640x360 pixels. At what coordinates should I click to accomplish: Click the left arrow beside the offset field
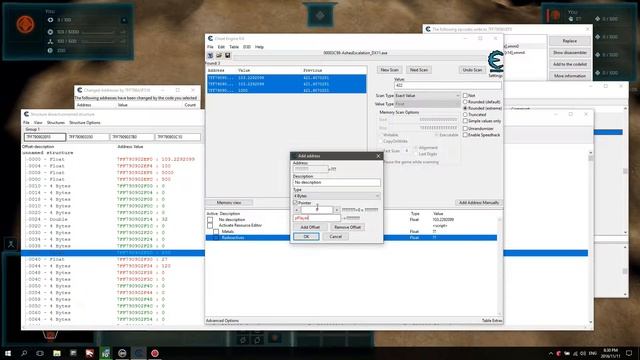coord(296,210)
